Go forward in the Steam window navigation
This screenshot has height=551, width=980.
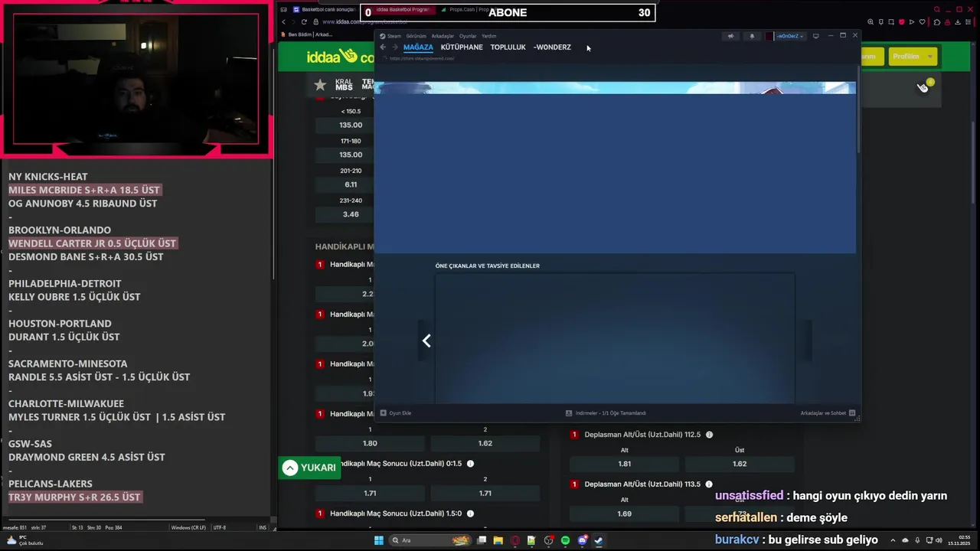coord(395,47)
